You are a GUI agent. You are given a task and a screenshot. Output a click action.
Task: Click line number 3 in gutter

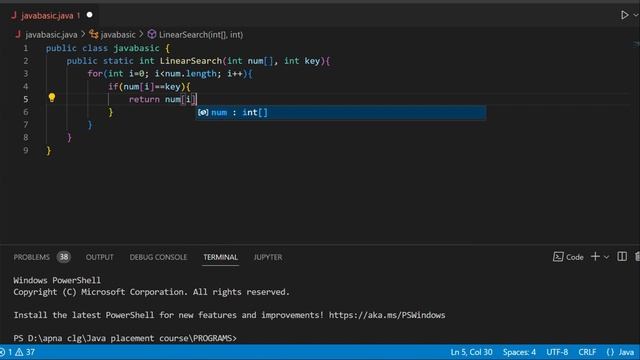(26, 73)
